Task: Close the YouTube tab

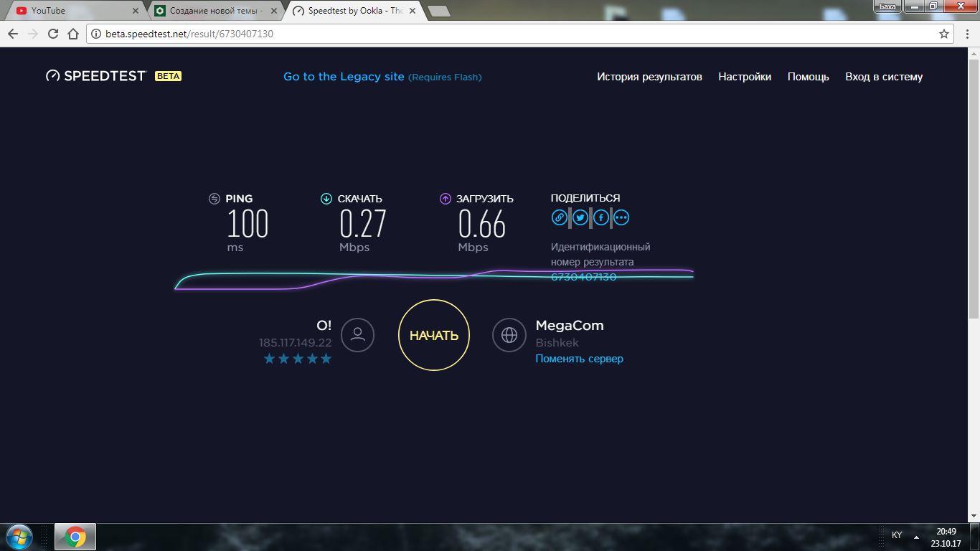Action: (x=135, y=11)
